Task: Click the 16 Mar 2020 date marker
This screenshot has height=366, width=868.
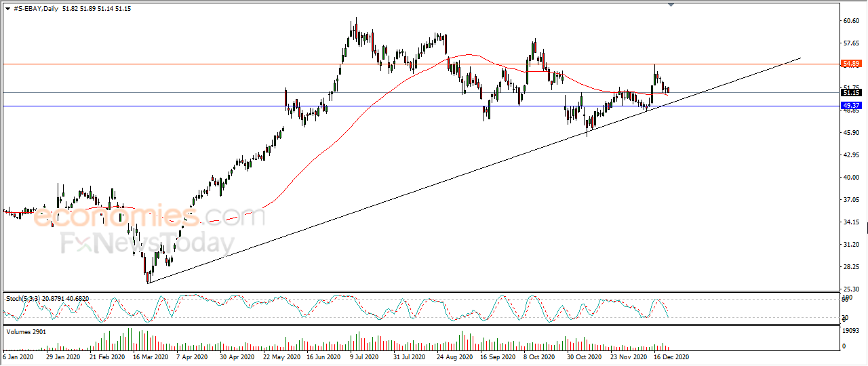Action: (x=150, y=356)
